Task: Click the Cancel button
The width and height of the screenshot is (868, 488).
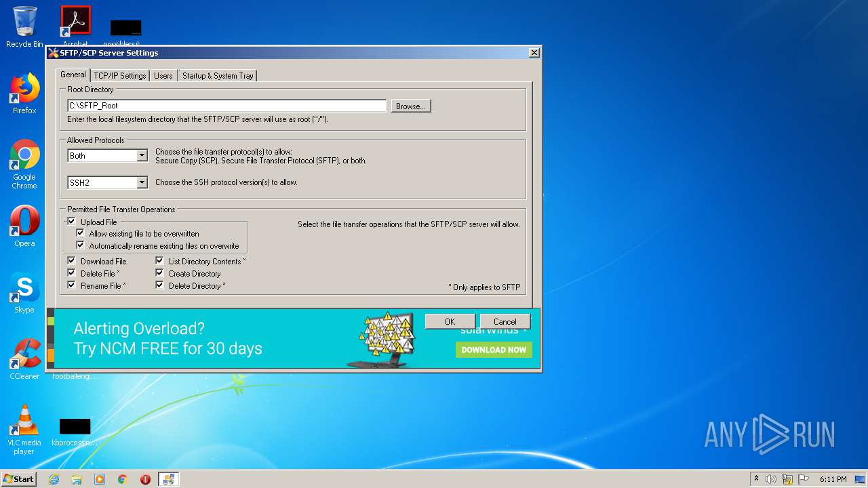Action: [505, 321]
